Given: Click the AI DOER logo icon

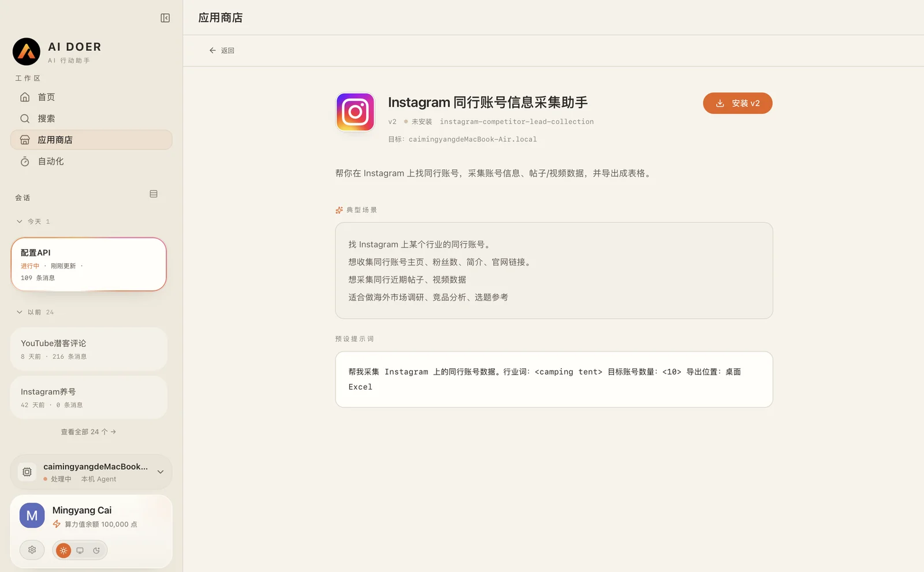Looking at the screenshot, I should tap(27, 52).
